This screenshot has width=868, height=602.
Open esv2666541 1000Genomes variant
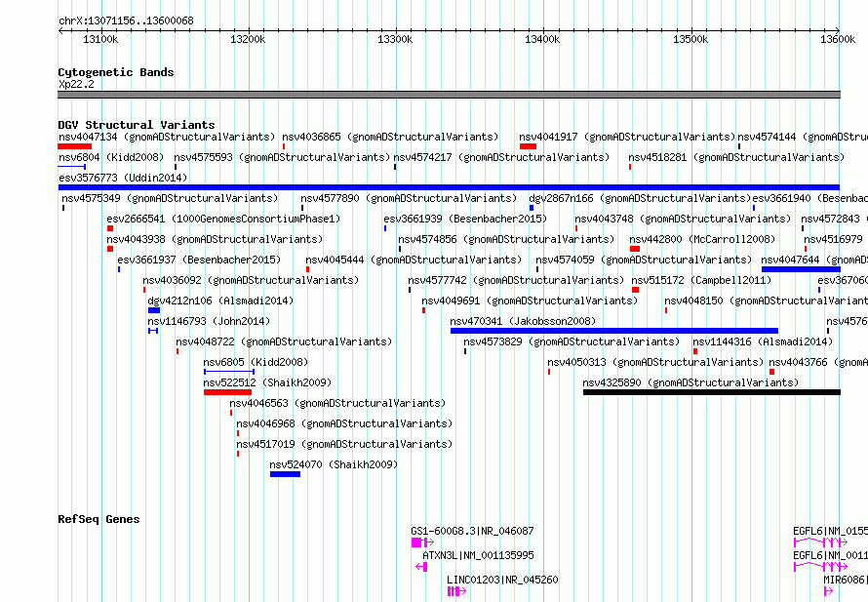coord(223,219)
